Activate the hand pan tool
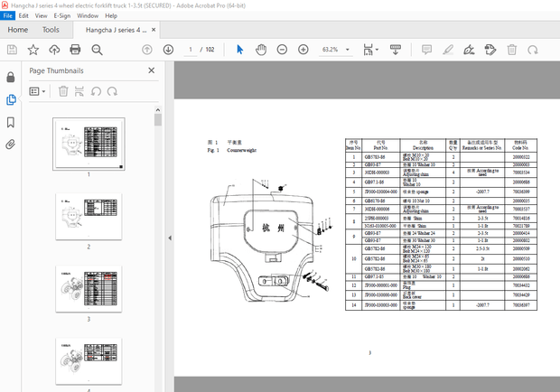Image resolution: width=560 pixels, height=392 pixels. [x=261, y=50]
